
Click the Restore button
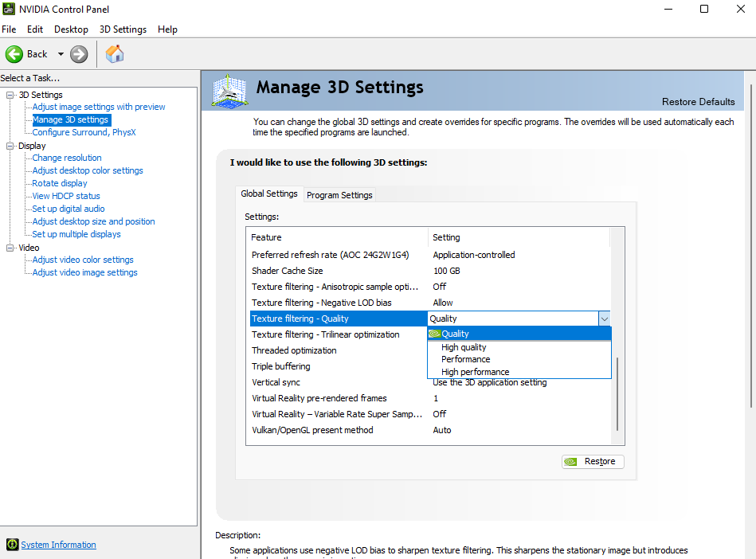pyautogui.click(x=593, y=462)
